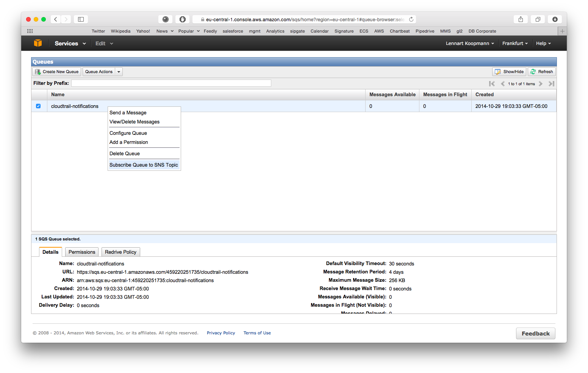Screen dimensions: 588x373
Task: Add a new tab with plus icon
Action: click(x=562, y=31)
